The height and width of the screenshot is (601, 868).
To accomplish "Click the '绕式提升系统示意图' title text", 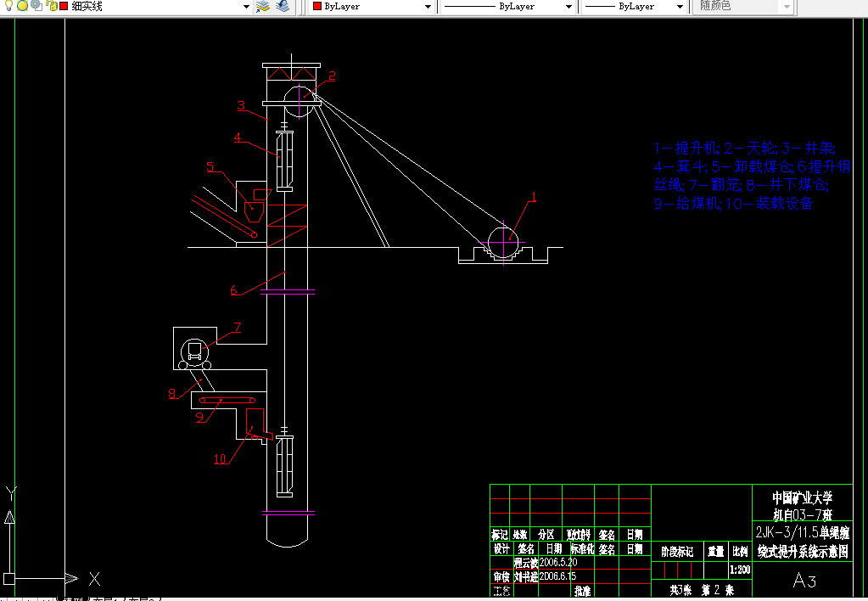I will tap(803, 551).
